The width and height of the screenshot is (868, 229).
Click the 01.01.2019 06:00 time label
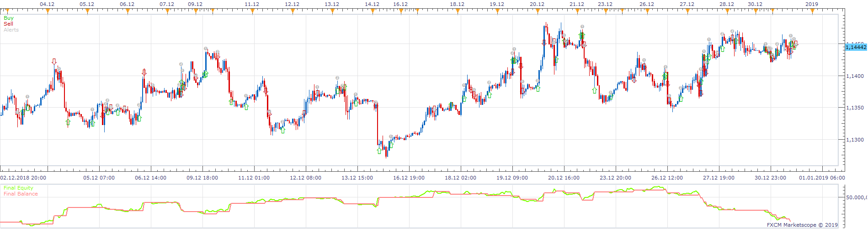coord(822,178)
